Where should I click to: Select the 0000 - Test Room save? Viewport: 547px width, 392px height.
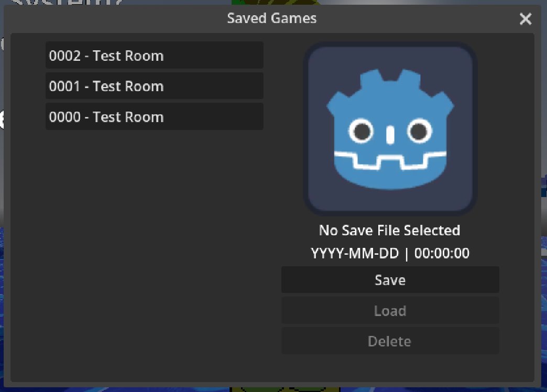pyautogui.click(x=154, y=116)
